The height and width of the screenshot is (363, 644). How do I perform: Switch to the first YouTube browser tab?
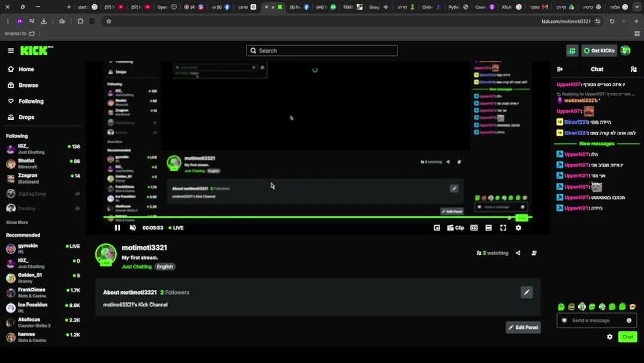(x=115, y=7)
